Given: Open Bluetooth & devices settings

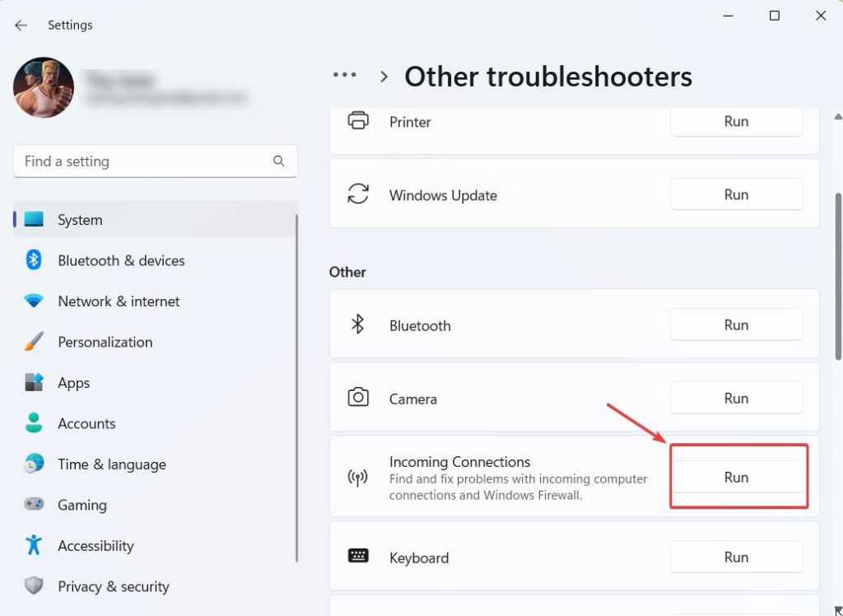Looking at the screenshot, I should 156,260.
